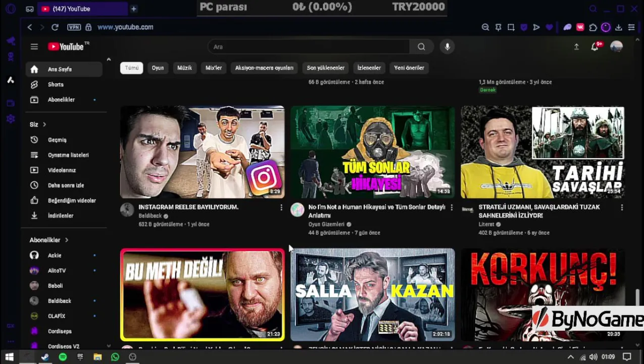The width and height of the screenshot is (644, 364).
Task: Open the send/flow arrow icon
Action: tap(536, 27)
